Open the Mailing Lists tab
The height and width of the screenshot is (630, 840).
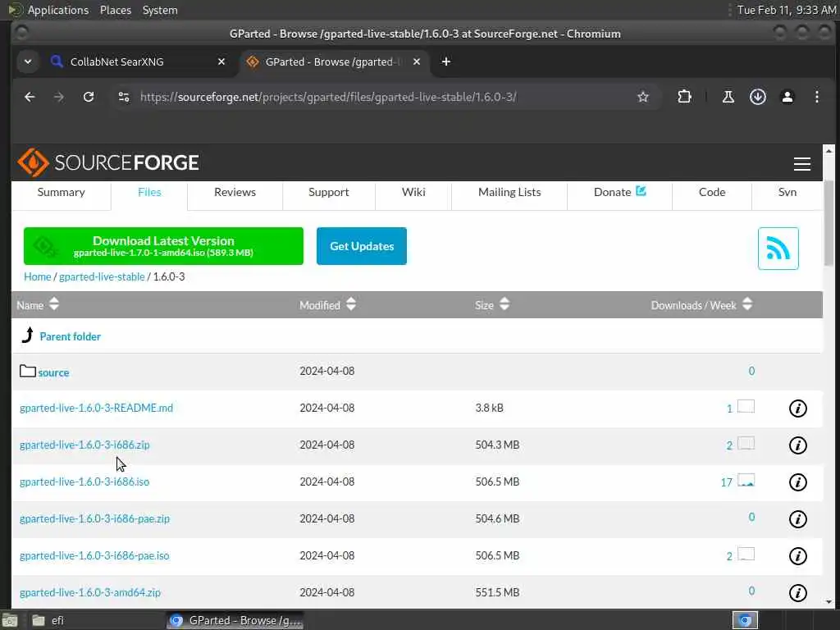click(x=509, y=192)
